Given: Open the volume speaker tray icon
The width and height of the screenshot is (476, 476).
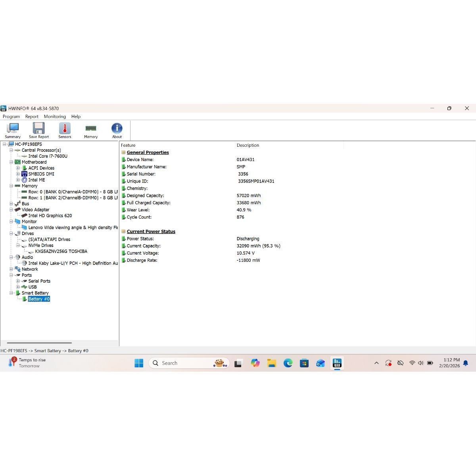Looking at the screenshot, I should point(420,363).
